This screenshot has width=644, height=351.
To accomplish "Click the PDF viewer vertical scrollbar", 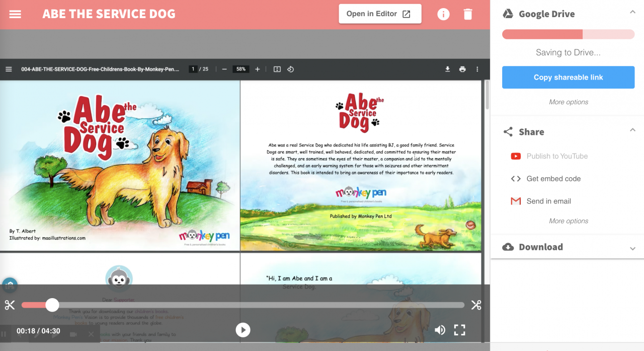I will pos(487,95).
